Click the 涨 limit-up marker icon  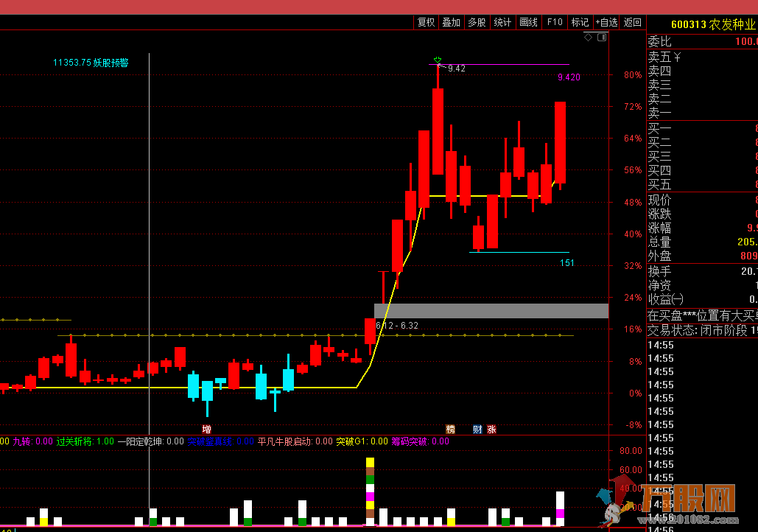pos(491,429)
